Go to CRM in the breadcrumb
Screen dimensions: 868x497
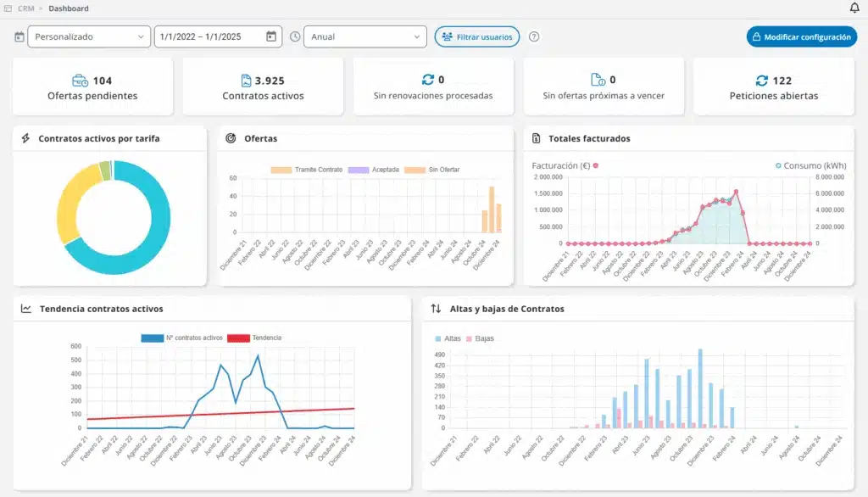click(25, 8)
